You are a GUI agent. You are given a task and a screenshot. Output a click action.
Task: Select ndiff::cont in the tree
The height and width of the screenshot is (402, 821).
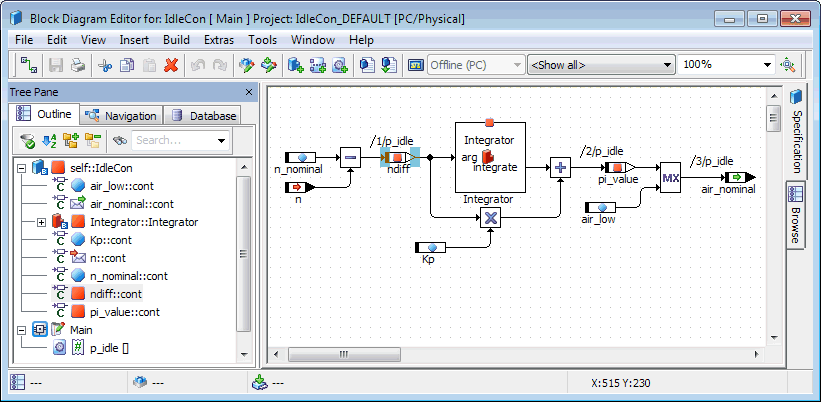point(115,294)
